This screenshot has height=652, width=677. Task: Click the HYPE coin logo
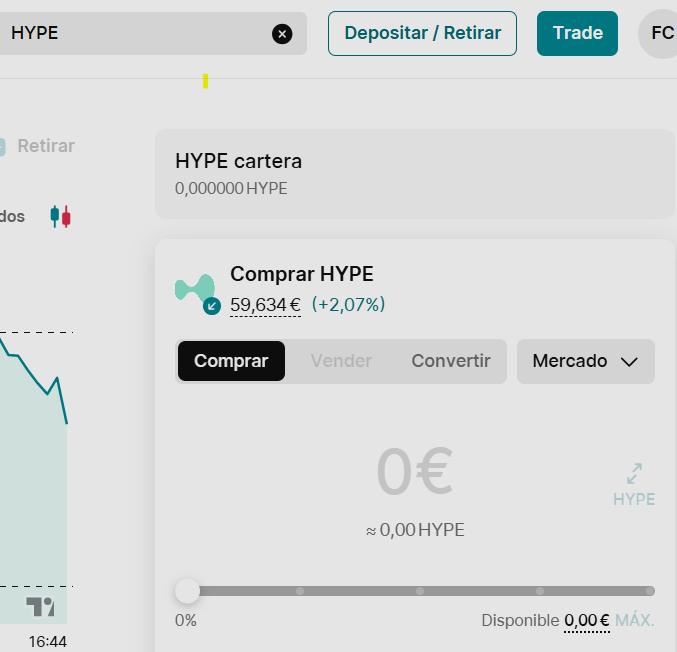(195, 288)
